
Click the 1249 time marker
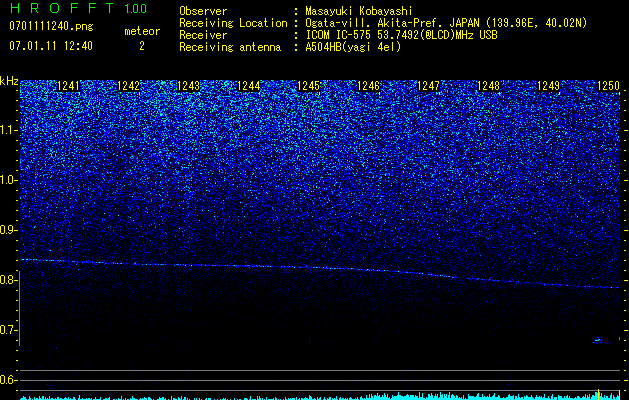coord(548,85)
